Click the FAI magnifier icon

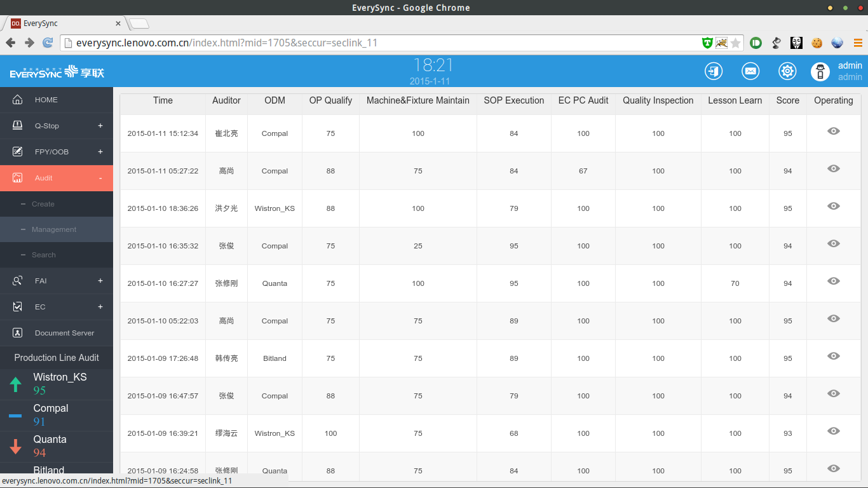click(17, 281)
